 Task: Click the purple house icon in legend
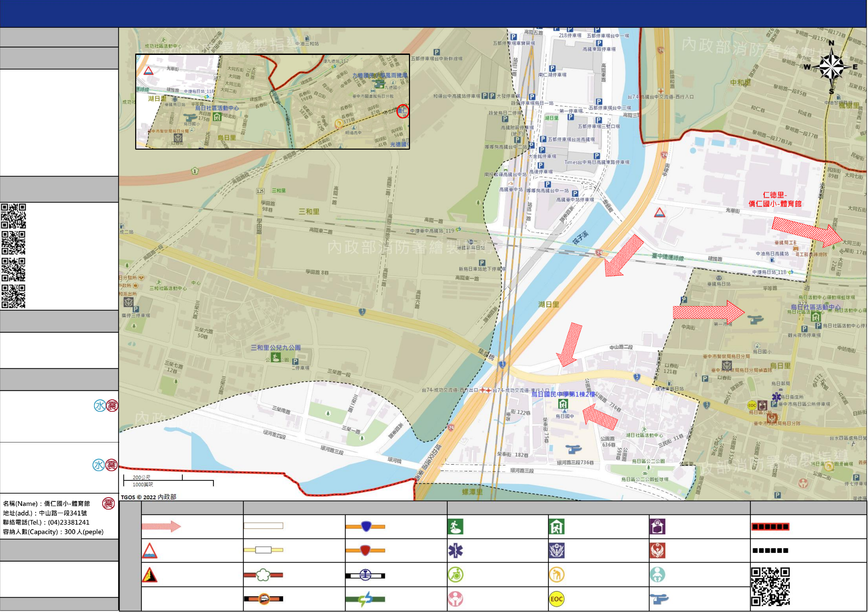(658, 527)
